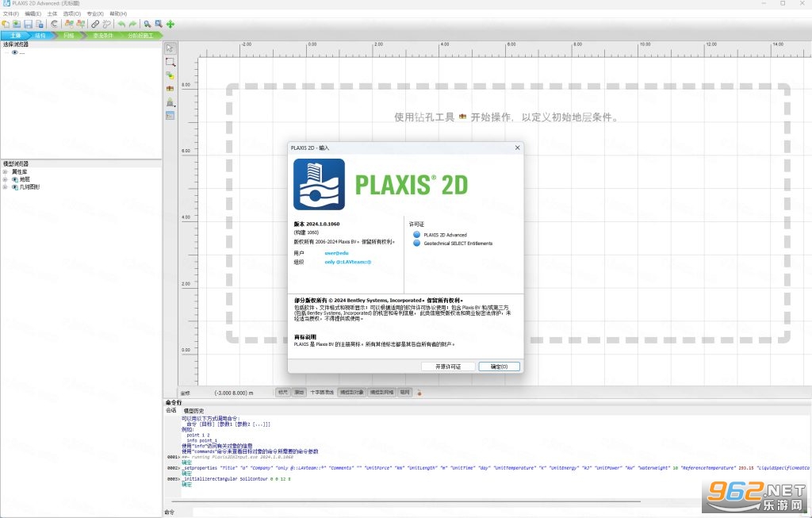
Task: Expand the 地层 tree node
Action: [x=6, y=179]
